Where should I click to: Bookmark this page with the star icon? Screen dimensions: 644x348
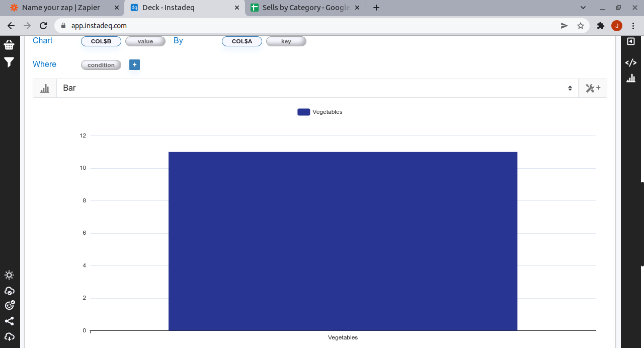(581, 26)
